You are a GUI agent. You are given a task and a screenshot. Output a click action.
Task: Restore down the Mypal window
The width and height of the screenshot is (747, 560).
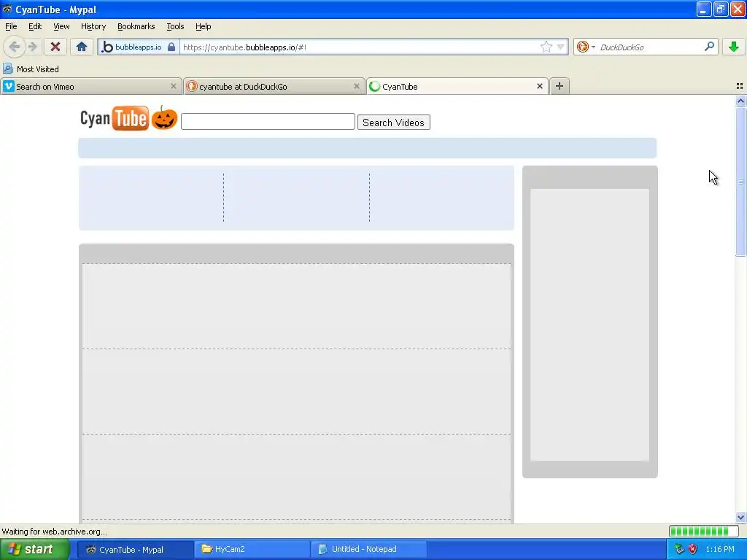720,9
